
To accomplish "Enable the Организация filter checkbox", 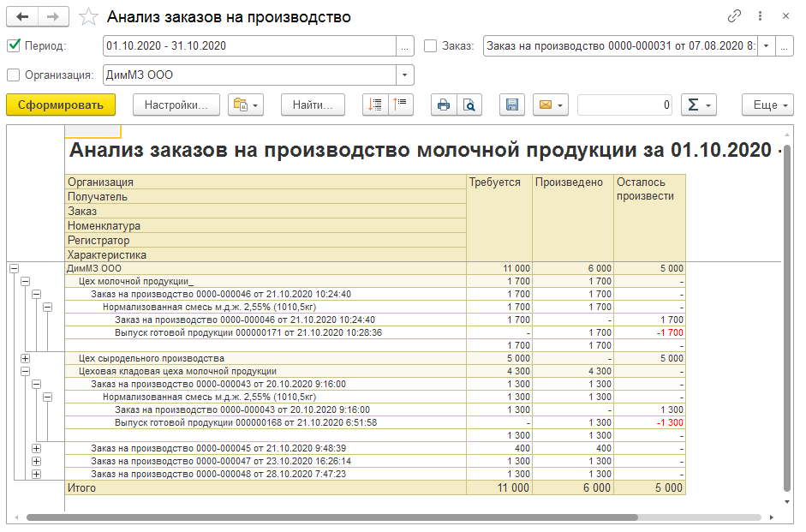I will point(13,75).
